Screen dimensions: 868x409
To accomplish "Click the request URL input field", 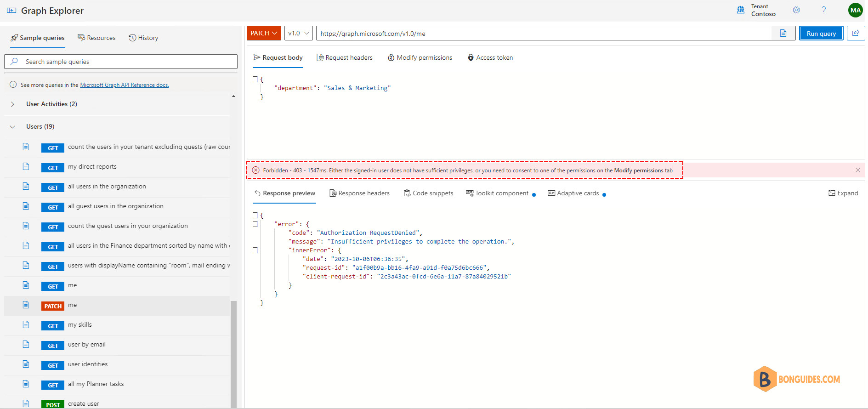I will (545, 33).
